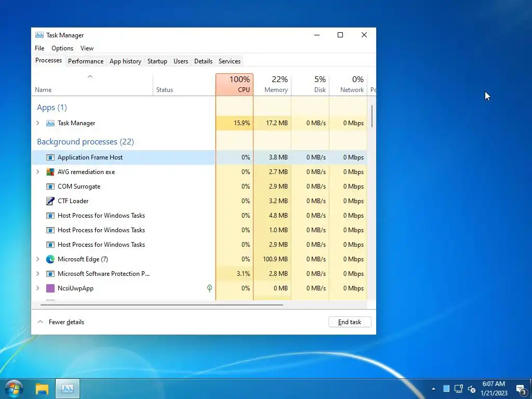Image resolution: width=532 pixels, height=399 pixels.
Task: Click the CTF Loader pen icon
Action: coord(50,201)
